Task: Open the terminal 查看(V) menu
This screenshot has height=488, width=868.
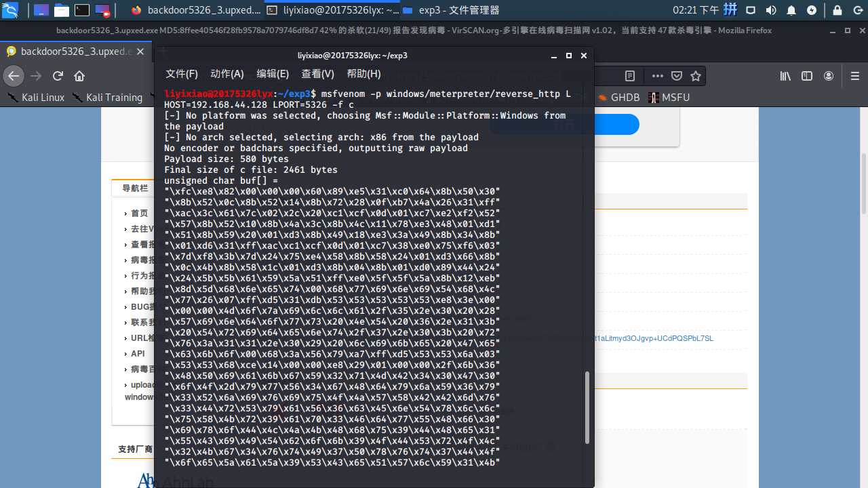Action: (x=318, y=74)
